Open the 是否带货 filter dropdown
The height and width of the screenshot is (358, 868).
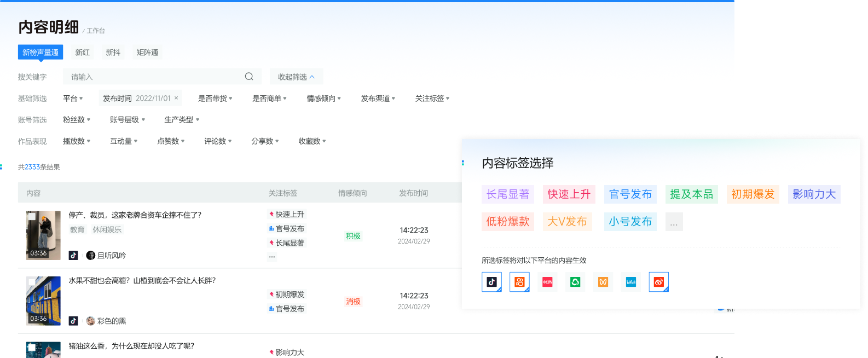coord(215,99)
